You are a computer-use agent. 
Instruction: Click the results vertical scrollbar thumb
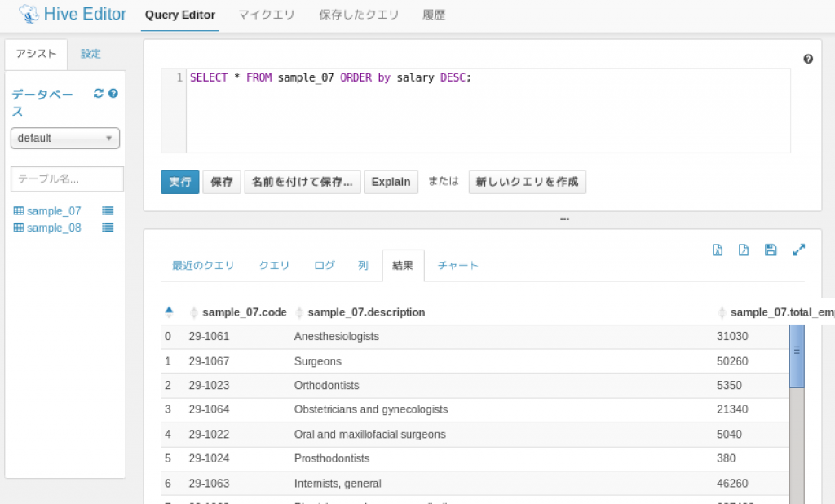click(x=797, y=356)
